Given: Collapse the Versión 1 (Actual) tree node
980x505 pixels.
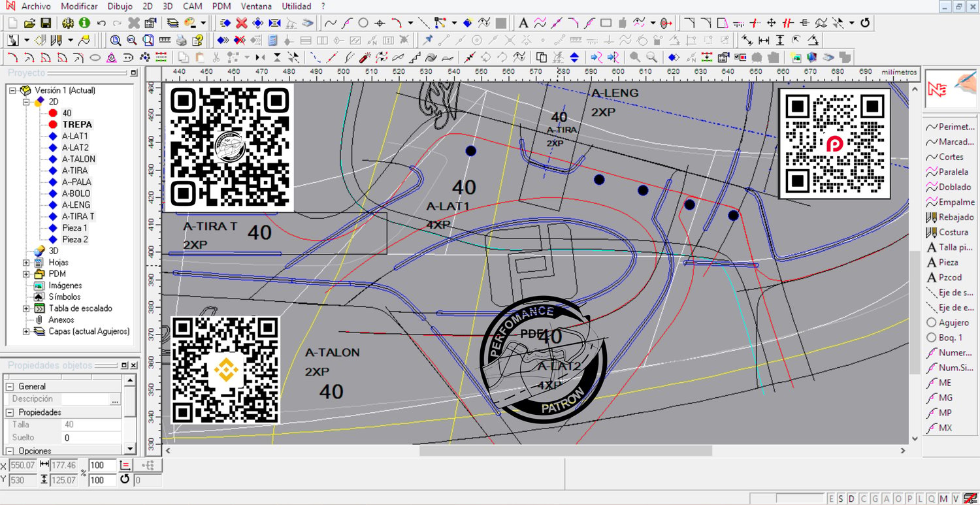Looking at the screenshot, I should pyautogui.click(x=12, y=90).
